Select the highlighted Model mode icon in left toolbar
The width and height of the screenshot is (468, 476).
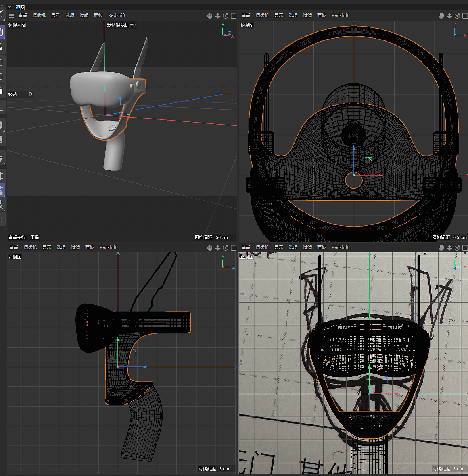2,32
